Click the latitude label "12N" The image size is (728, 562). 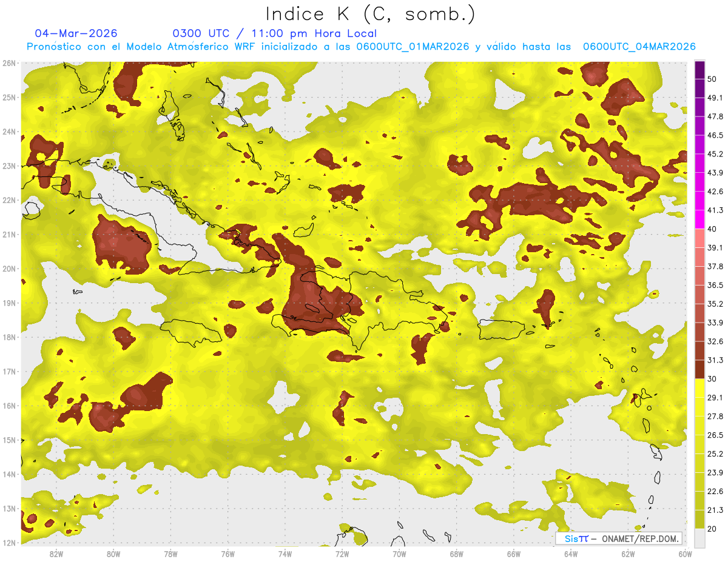[x=9, y=543]
